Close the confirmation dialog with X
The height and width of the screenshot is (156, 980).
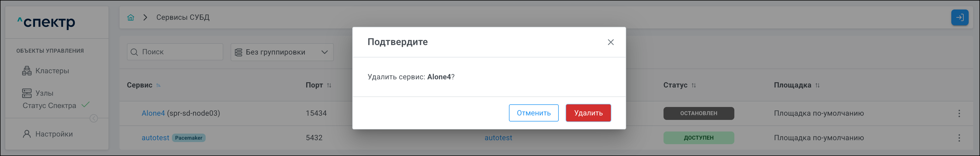pyautogui.click(x=610, y=42)
